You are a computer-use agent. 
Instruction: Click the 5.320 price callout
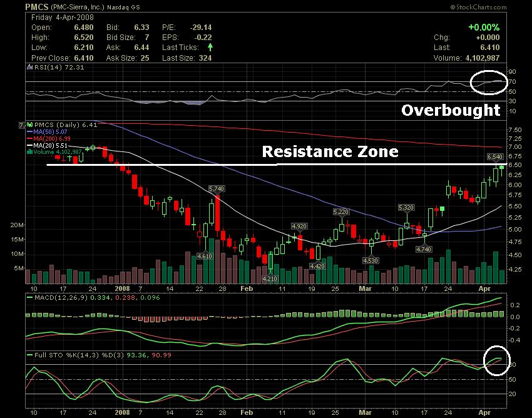(x=406, y=208)
